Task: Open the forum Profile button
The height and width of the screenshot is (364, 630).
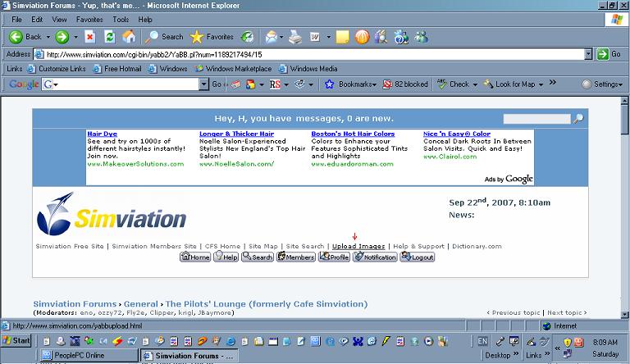Action: point(335,257)
